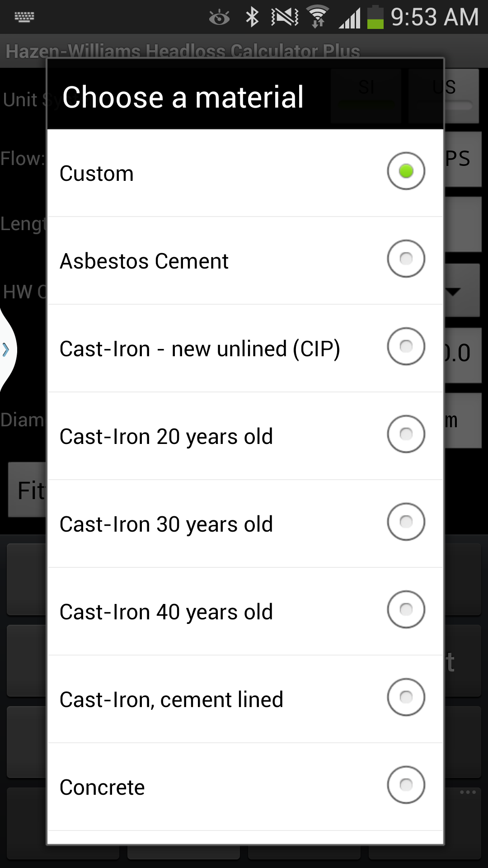This screenshot has height=868, width=488.
Task: Choose Cast-Iron 40 years old radio button
Action: click(406, 609)
